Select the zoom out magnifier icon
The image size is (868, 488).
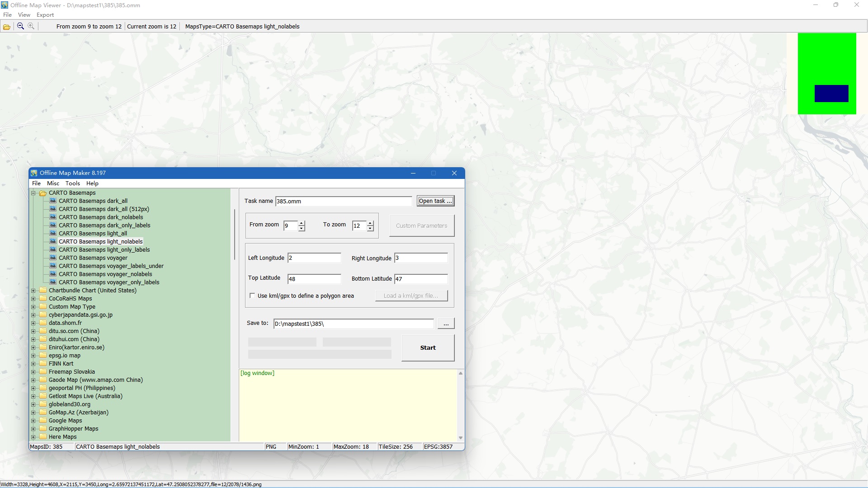tap(20, 26)
